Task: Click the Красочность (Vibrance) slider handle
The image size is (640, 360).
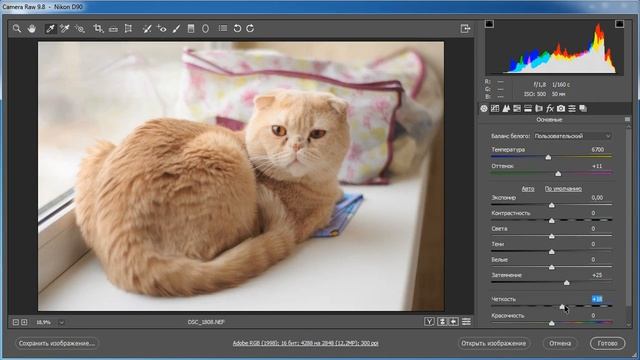Action: tap(551, 323)
